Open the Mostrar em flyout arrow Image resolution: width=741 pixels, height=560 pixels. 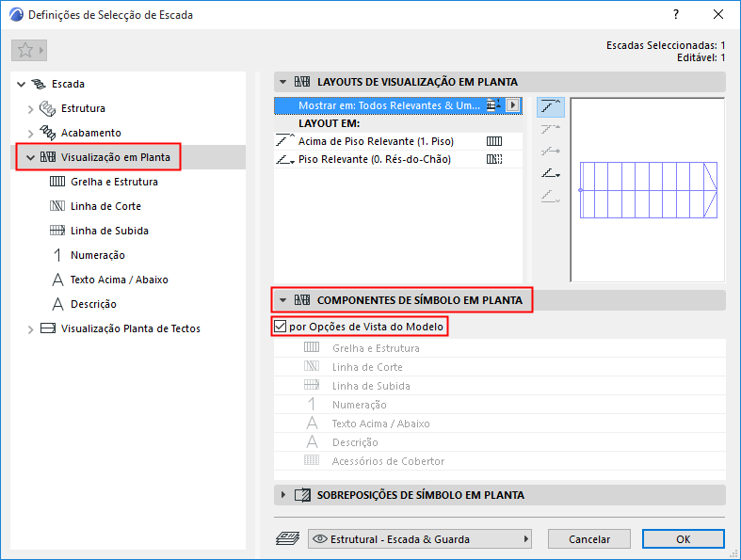[x=513, y=104]
